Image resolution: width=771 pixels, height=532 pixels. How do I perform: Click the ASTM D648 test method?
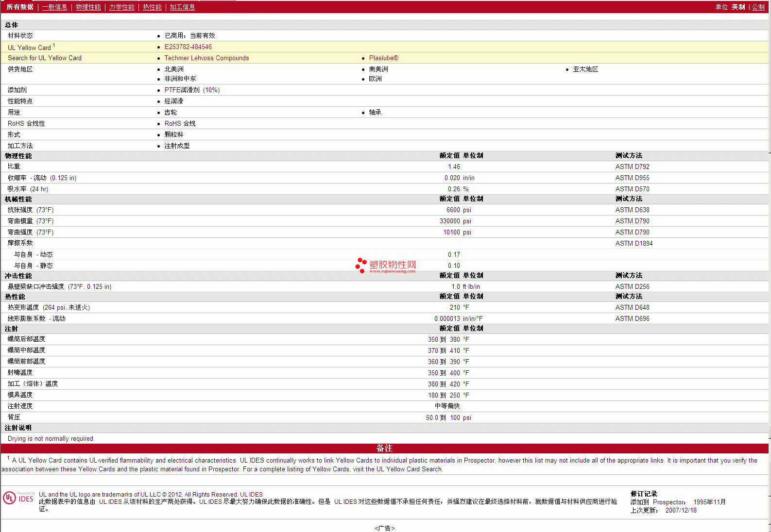click(x=632, y=307)
